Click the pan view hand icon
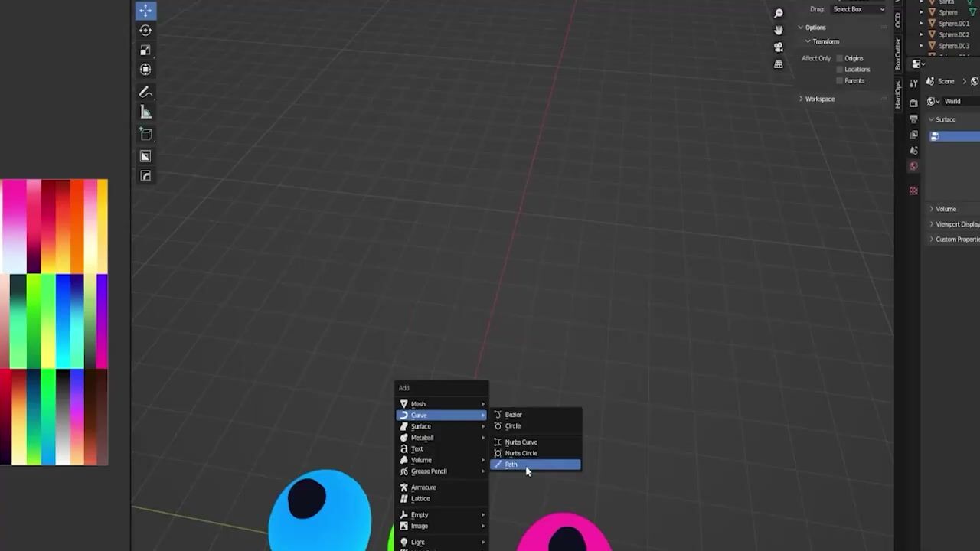The image size is (980, 551). coord(779,30)
